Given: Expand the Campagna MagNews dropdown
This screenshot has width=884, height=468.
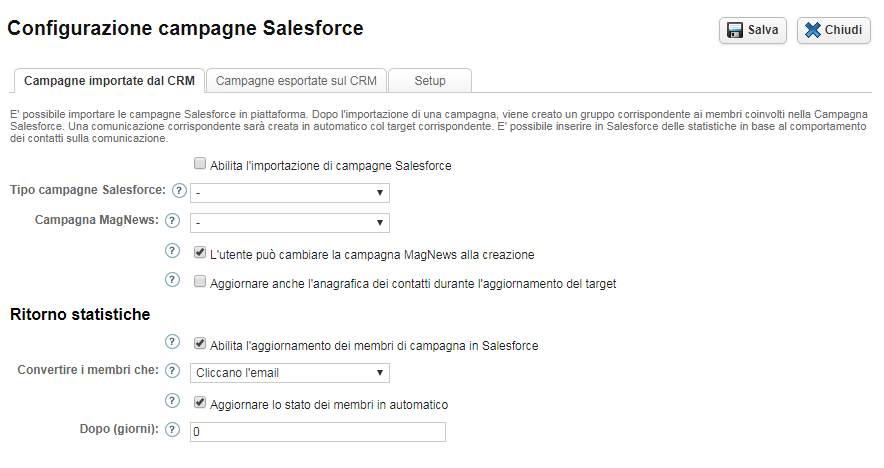Looking at the screenshot, I should (290, 223).
